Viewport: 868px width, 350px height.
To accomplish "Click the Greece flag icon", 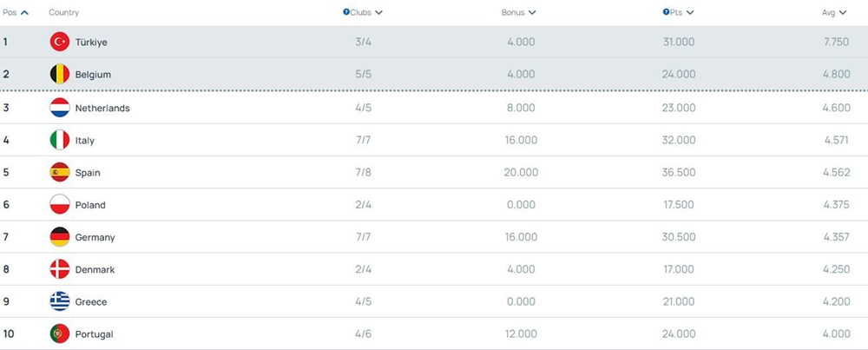I will point(60,301).
